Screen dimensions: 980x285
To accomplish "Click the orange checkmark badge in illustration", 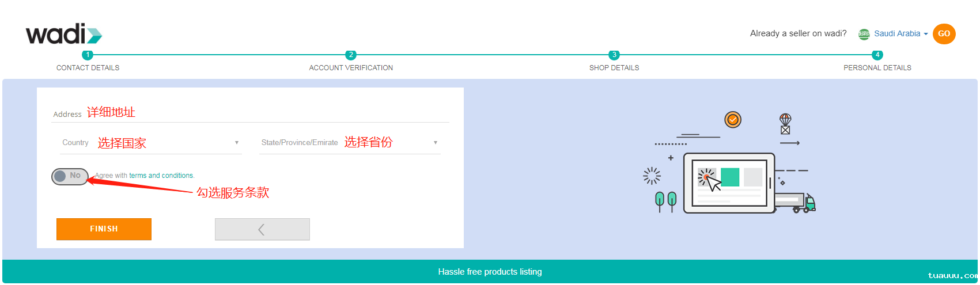I will pos(733,120).
